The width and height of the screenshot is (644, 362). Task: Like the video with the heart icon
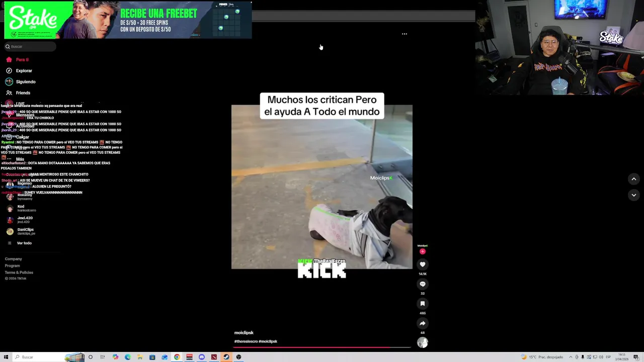(x=423, y=264)
